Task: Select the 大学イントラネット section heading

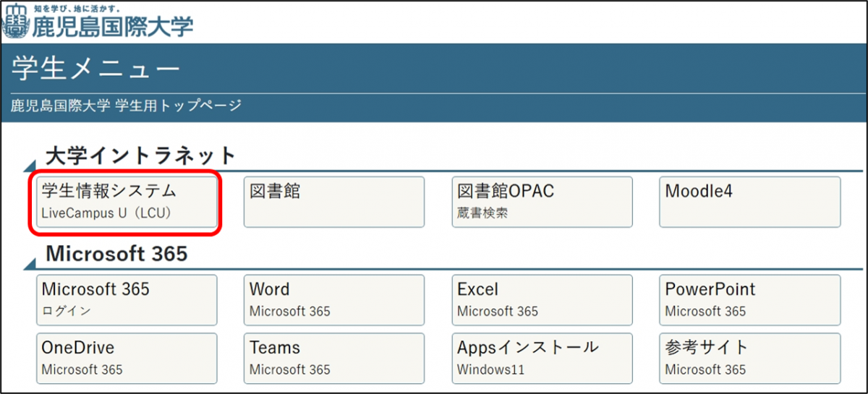Action: [141, 155]
